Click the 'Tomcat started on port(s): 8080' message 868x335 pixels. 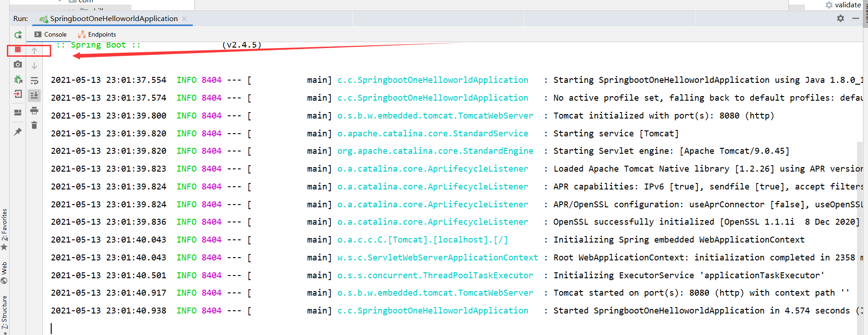pyautogui.click(x=701, y=292)
